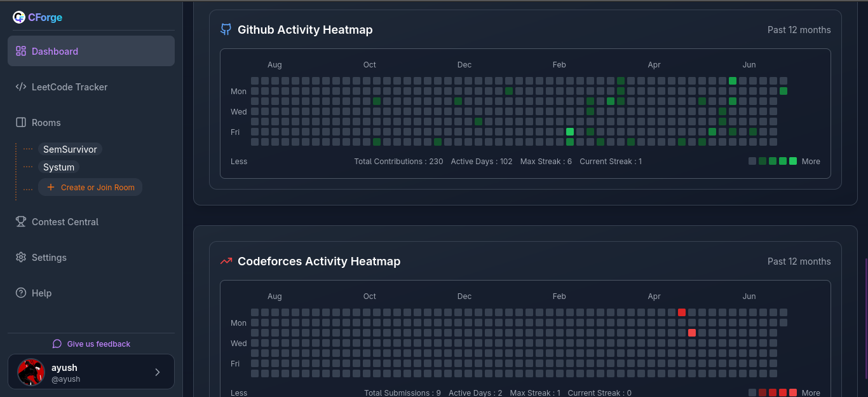Select Contest Central from the sidebar
Screen dimensions: 868x397
65,221
